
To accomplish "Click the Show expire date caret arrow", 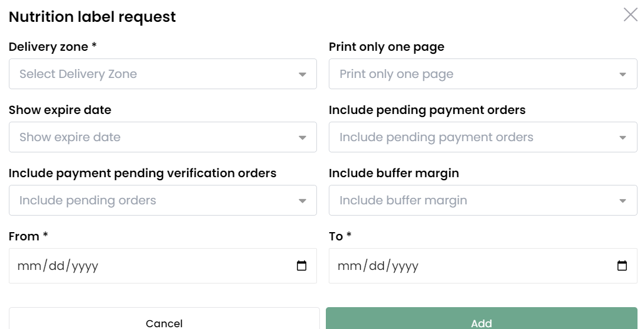I will click(x=302, y=138).
